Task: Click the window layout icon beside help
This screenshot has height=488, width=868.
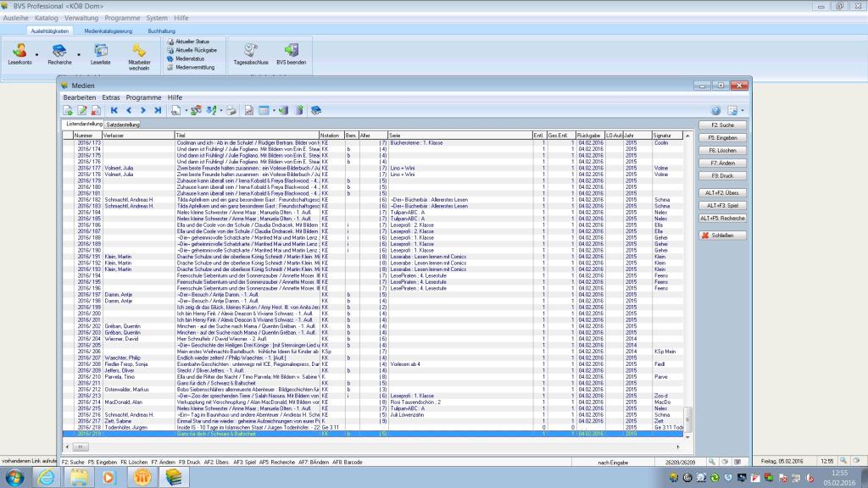Action: click(x=732, y=111)
